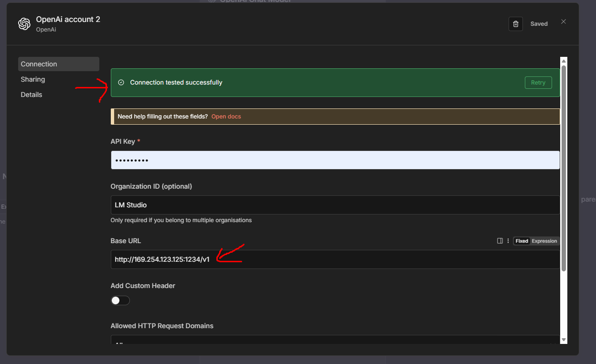Close the credential dialog with X
Viewport: 596px width, 364px height.
[564, 21]
